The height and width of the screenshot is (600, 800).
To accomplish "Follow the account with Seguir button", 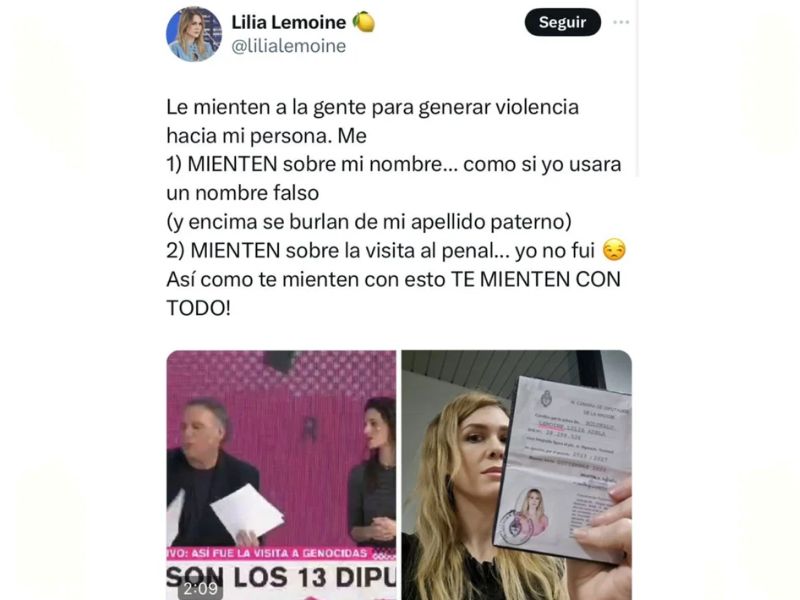I will (x=562, y=22).
